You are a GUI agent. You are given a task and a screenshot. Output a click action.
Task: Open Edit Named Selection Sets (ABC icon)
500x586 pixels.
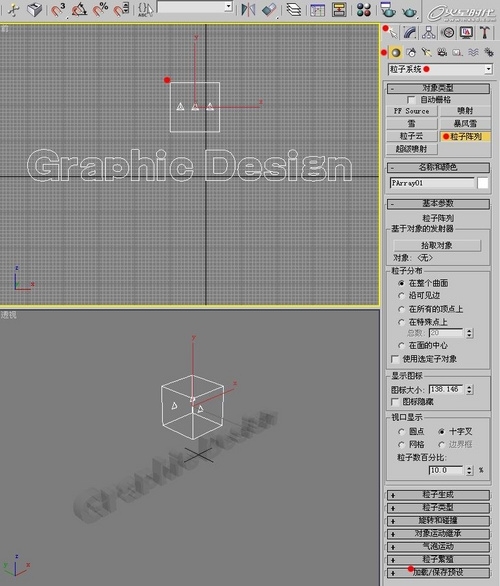point(145,9)
